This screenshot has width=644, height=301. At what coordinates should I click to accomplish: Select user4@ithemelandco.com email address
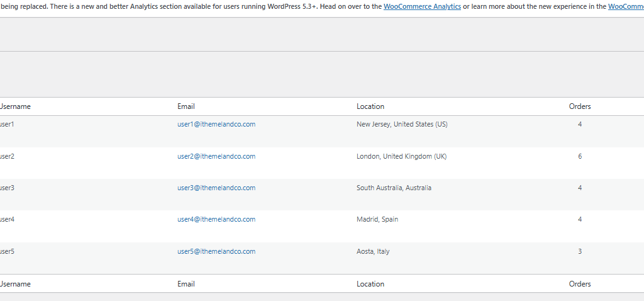coord(216,220)
